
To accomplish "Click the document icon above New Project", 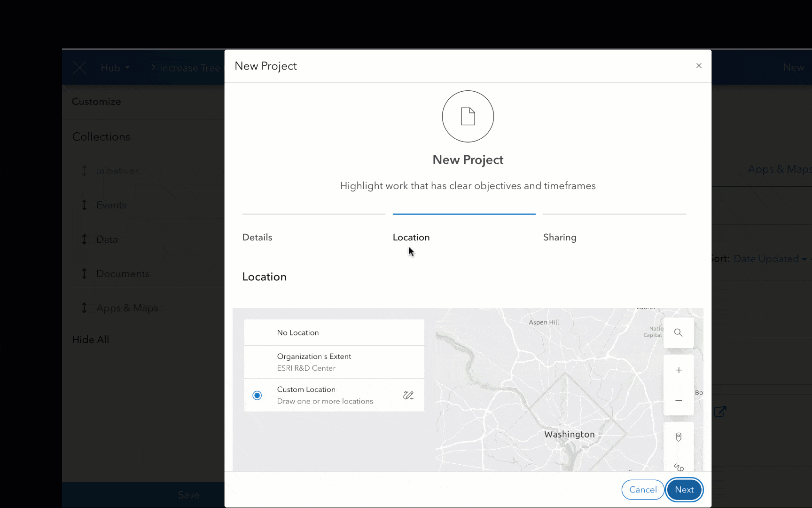I will click(x=468, y=116).
